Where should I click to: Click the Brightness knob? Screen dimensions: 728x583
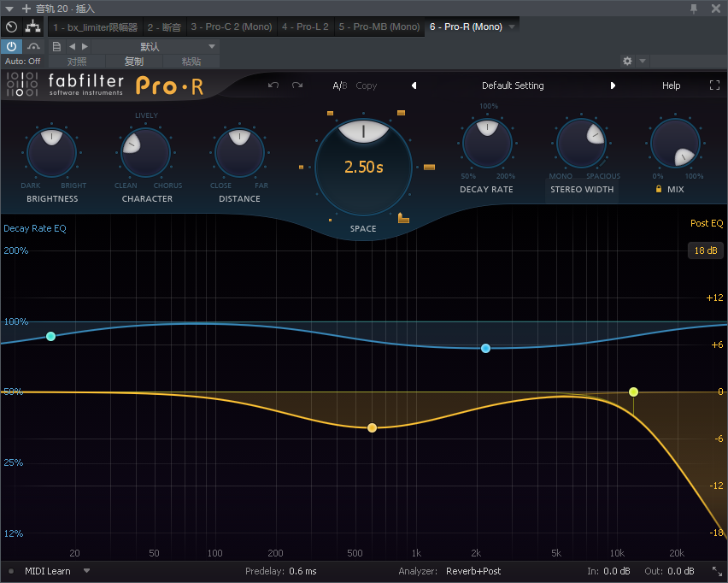[51, 152]
